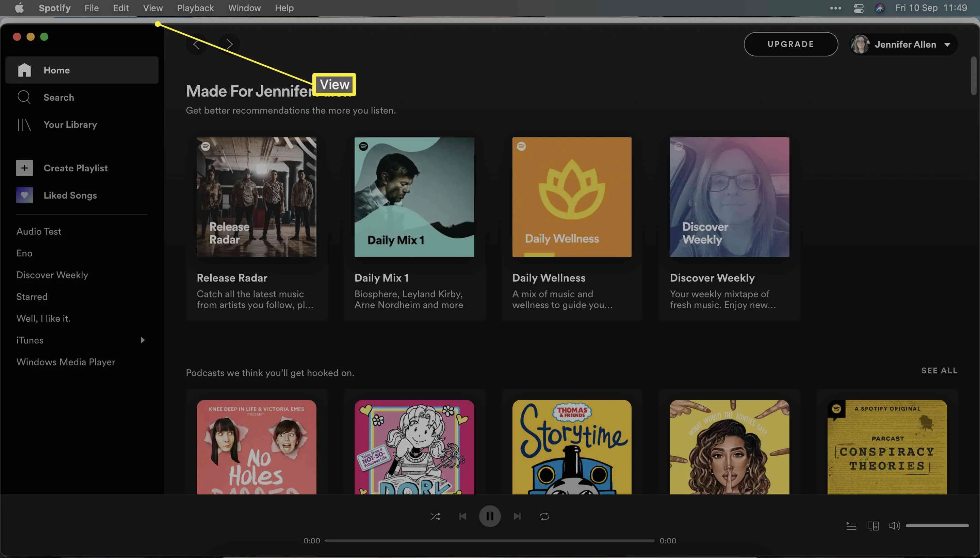Select the Discover Weekly playlist thumbnail
The height and width of the screenshot is (558, 980).
(729, 197)
